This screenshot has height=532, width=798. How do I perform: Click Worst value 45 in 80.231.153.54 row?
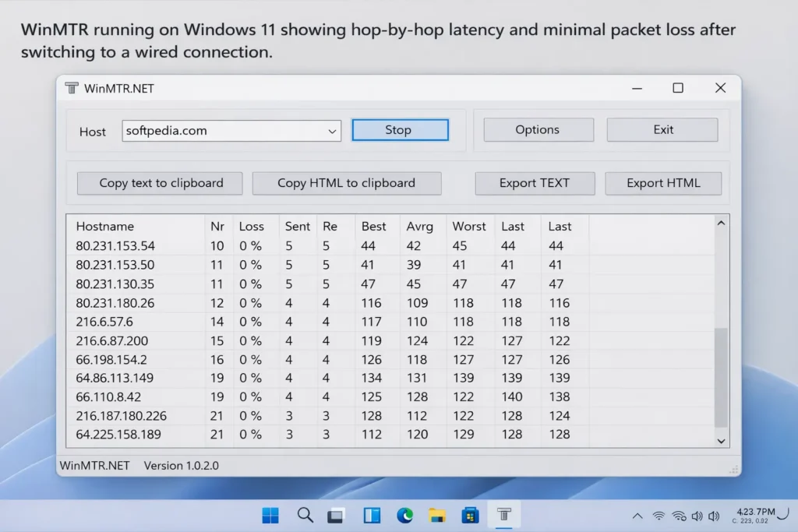(x=460, y=246)
